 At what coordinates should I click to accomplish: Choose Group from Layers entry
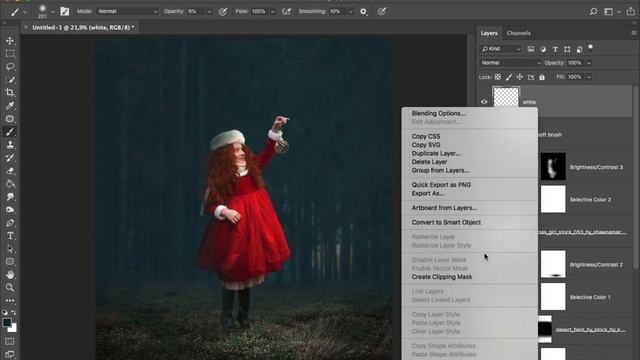pos(440,171)
